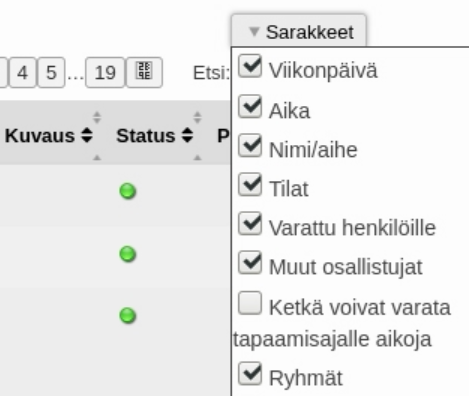Viewport: 469px width, 396px height.
Task: Uncheck Muut osallistujat column
Action: click(250, 262)
